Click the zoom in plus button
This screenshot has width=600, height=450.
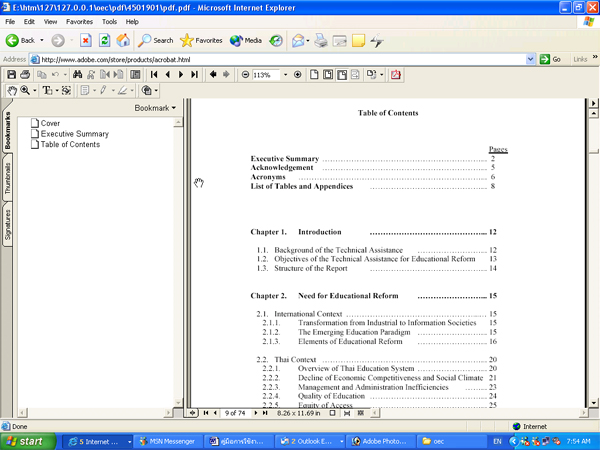tap(297, 75)
